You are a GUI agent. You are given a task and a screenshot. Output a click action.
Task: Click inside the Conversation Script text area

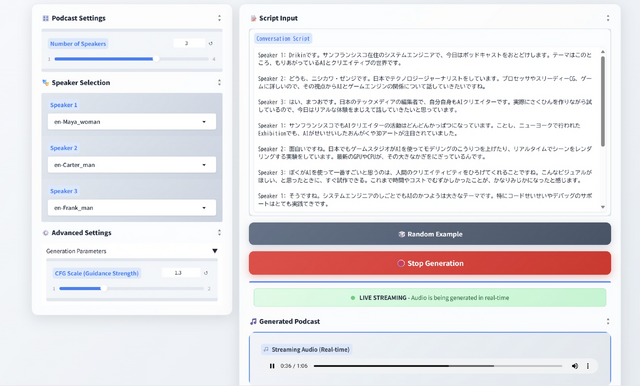pyautogui.click(x=427, y=130)
